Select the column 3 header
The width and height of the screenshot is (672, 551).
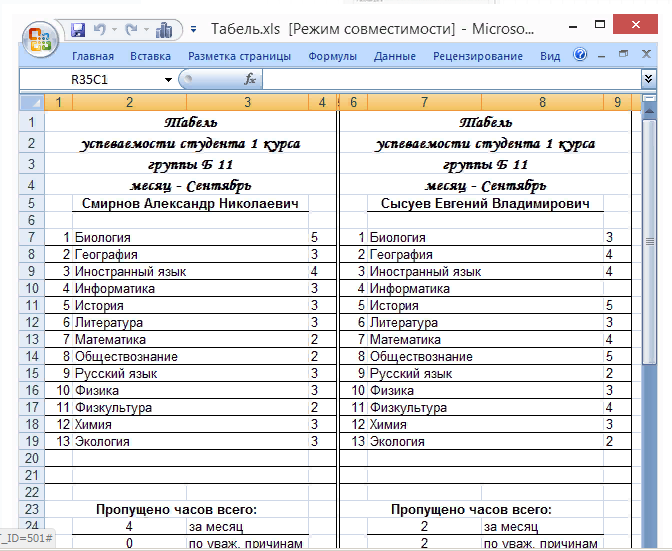coord(248,102)
